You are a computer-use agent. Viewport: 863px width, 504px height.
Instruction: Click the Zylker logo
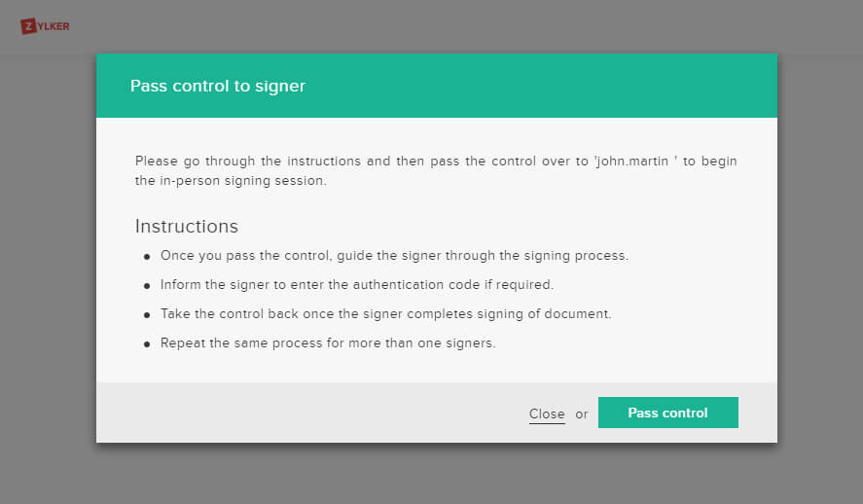[x=45, y=26]
